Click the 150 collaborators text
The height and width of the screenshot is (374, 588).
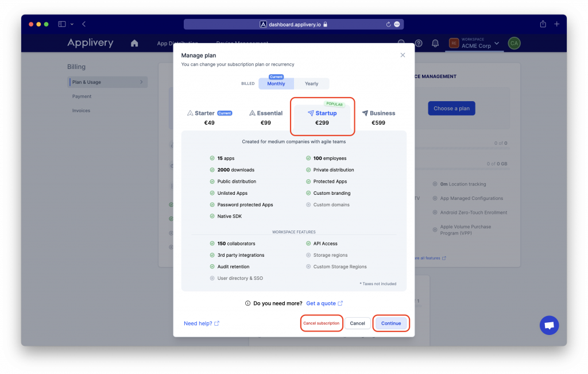(x=236, y=244)
